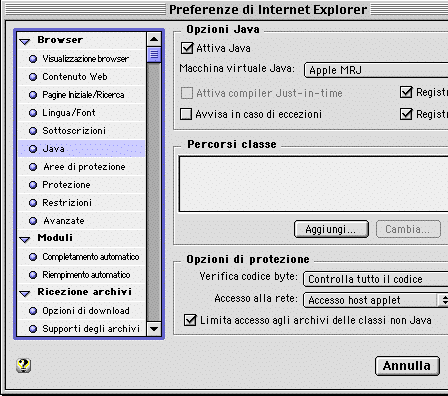
Task: Select Riempimento automatico preferences
Action: 82,275
